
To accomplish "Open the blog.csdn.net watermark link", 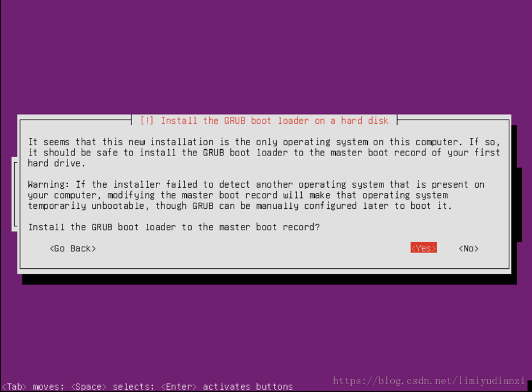I will coord(429,381).
